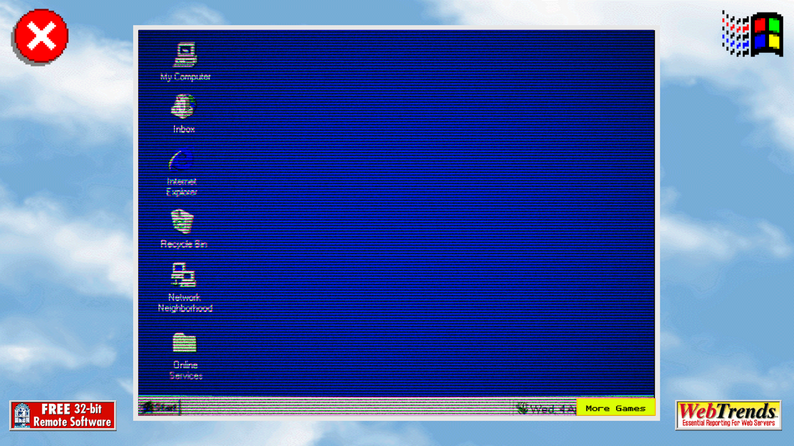Image resolution: width=794 pixels, height=446 pixels.
Task: Click the Windows flag logo
Action: (752, 34)
